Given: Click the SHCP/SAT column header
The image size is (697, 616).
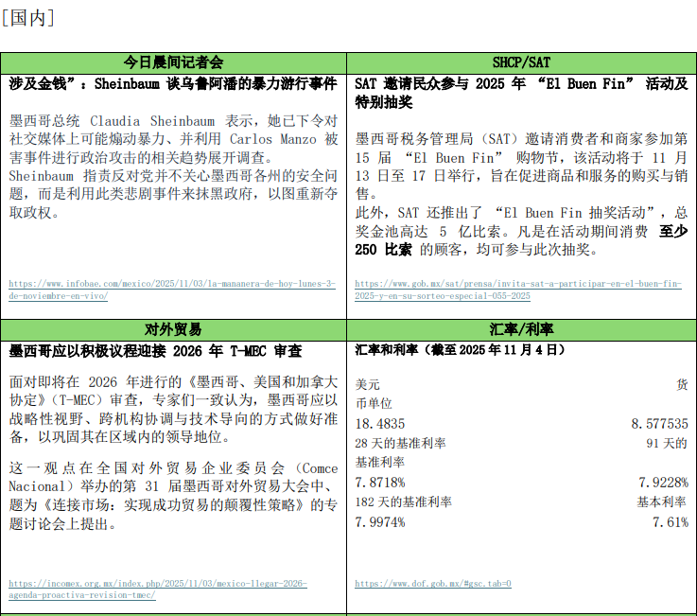Looking at the screenshot, I should point(521,62).
